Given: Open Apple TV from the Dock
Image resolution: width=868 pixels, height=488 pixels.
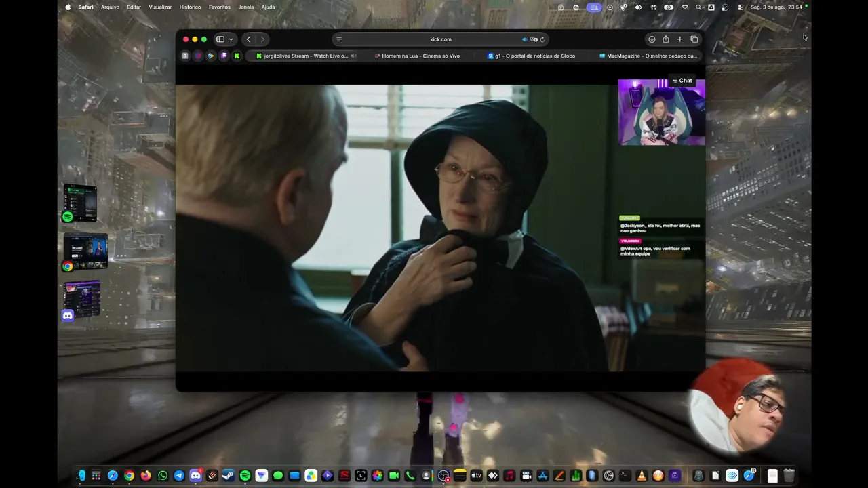Looking at the screenshot, I should [x=476, y=476].
